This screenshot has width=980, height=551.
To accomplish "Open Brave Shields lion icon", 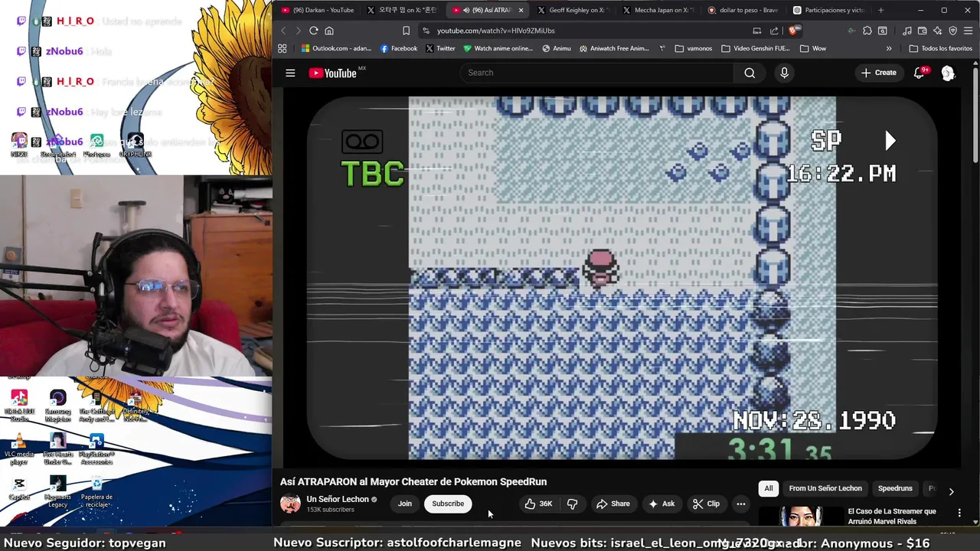I will click(x=793, y=31).
